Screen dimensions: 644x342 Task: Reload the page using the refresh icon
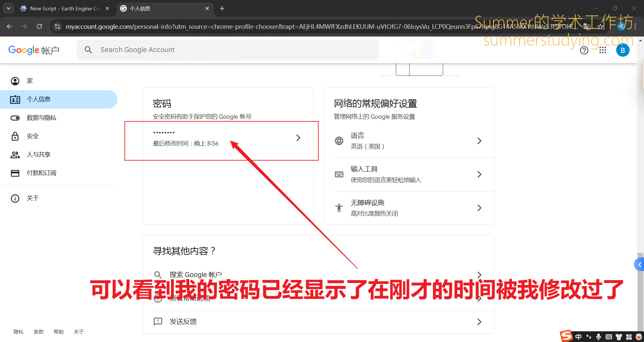[39, 26]
